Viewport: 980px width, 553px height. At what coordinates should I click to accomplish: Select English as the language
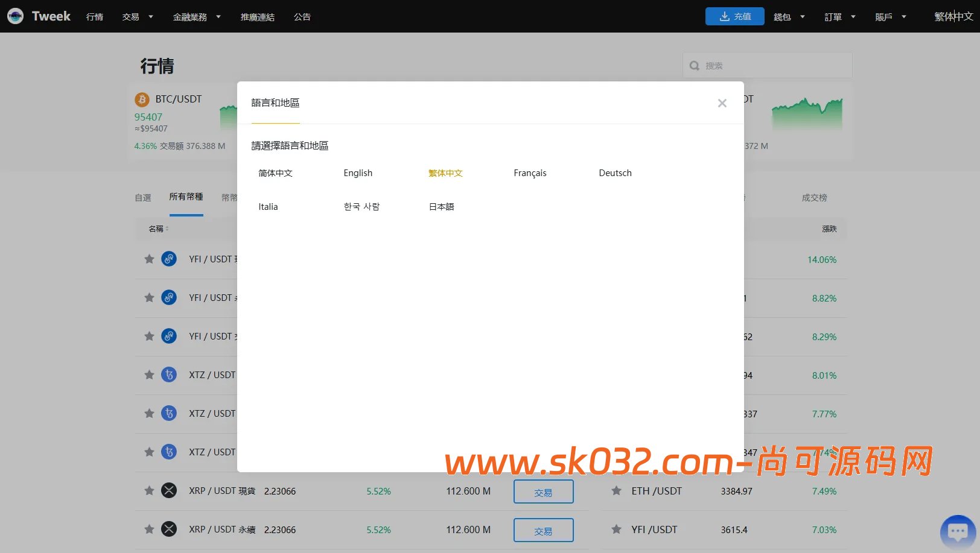point(358,173)
